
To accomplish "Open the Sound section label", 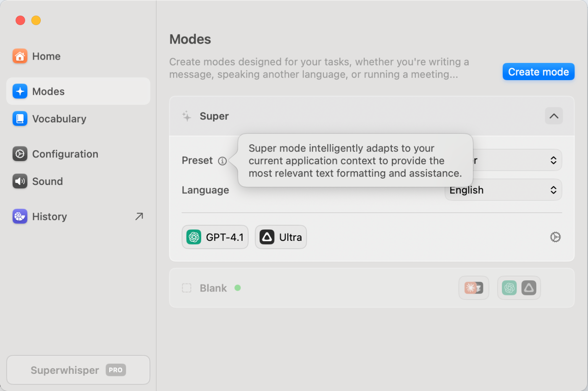I will coord(47,181).
